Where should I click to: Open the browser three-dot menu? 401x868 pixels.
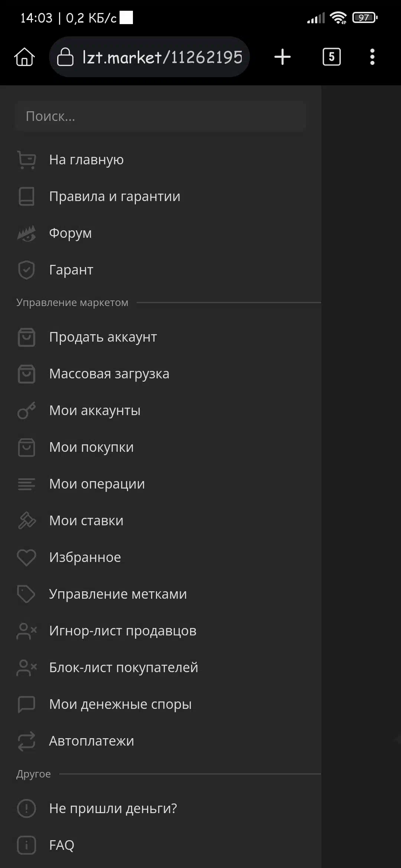[x=372, y=57]
